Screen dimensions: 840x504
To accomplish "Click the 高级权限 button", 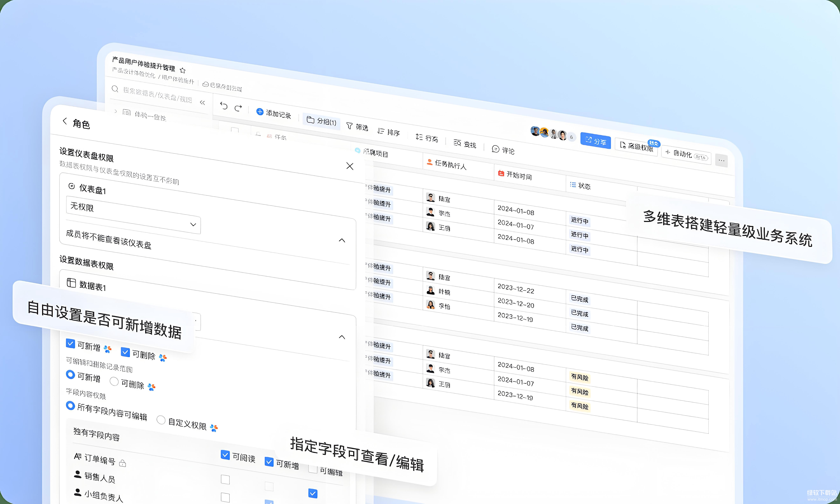I will (636, 147).
